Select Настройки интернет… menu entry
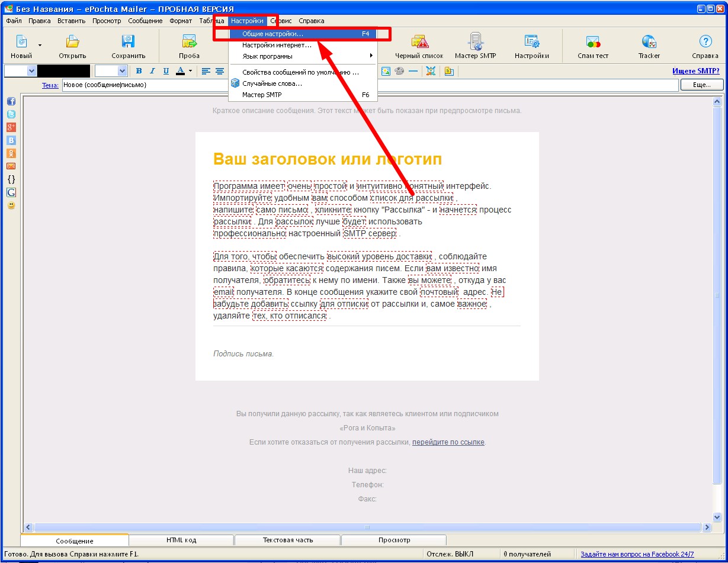Screen dimensions: 728x563 303,45
